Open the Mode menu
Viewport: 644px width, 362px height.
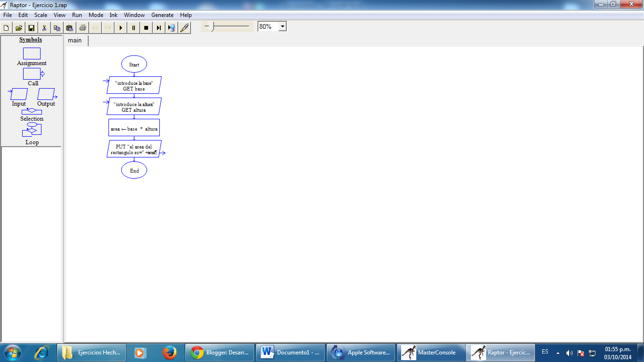pyautogui.click(x=96, y=15)
